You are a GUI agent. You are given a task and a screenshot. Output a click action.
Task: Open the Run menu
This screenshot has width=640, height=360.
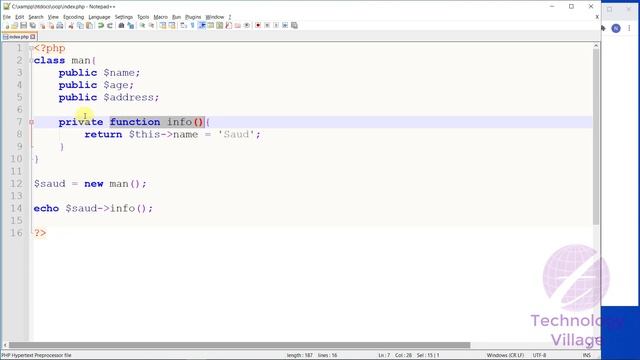pyautogui.click(x=176, y=17)
